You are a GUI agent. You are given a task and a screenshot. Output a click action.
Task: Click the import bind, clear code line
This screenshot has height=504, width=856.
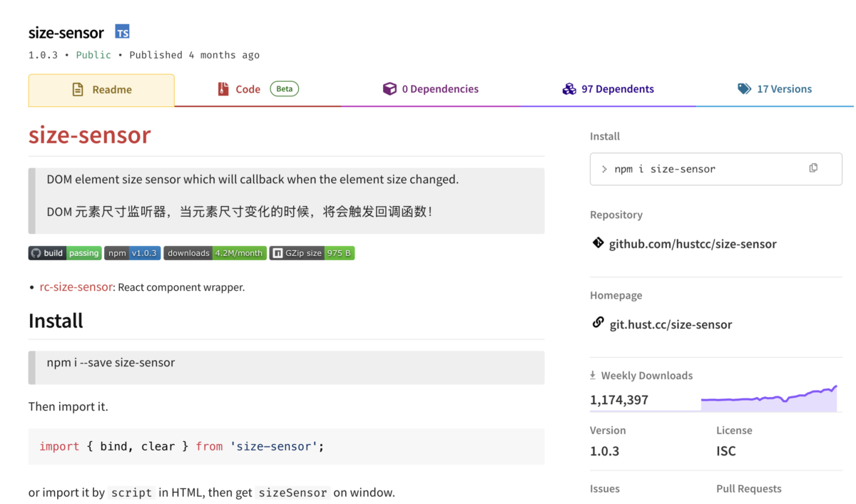click(182, 446)
